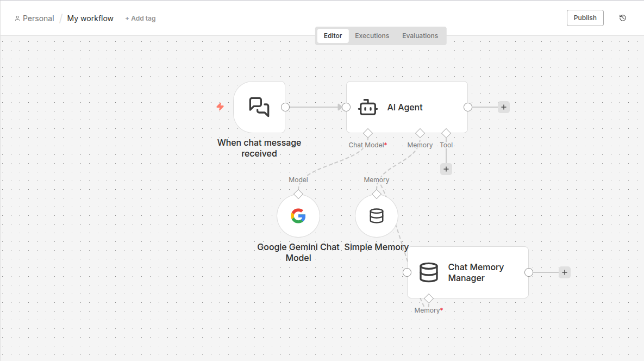Click the AI Agent Chat Model connector diamond
Image resolution: width=644 pixels, height=361 pixels.
pyautogui.click(x=368, y=133)
